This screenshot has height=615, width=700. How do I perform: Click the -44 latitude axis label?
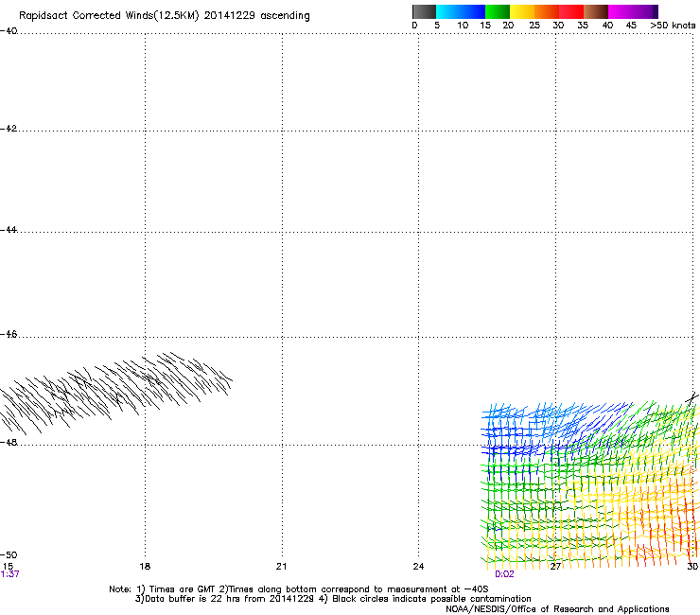pyautogui.click(x=9, y=230)
